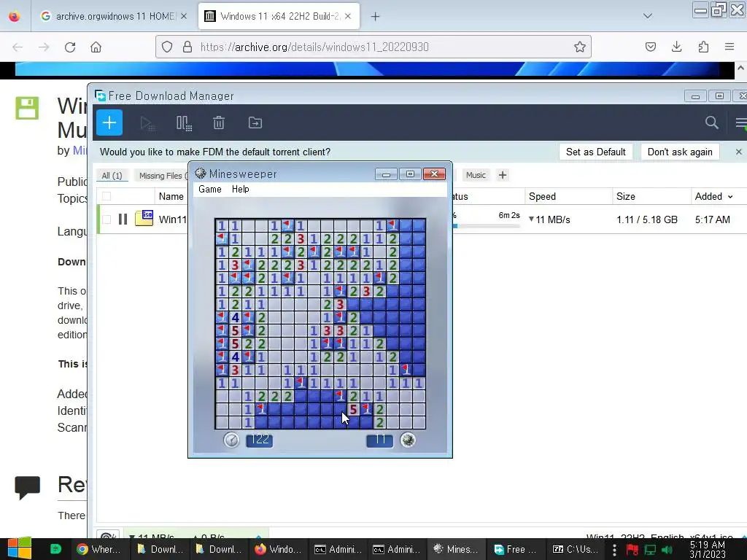Dismiss the default torrent client prompt
The image size is (747, 560).
pos(738,152)
